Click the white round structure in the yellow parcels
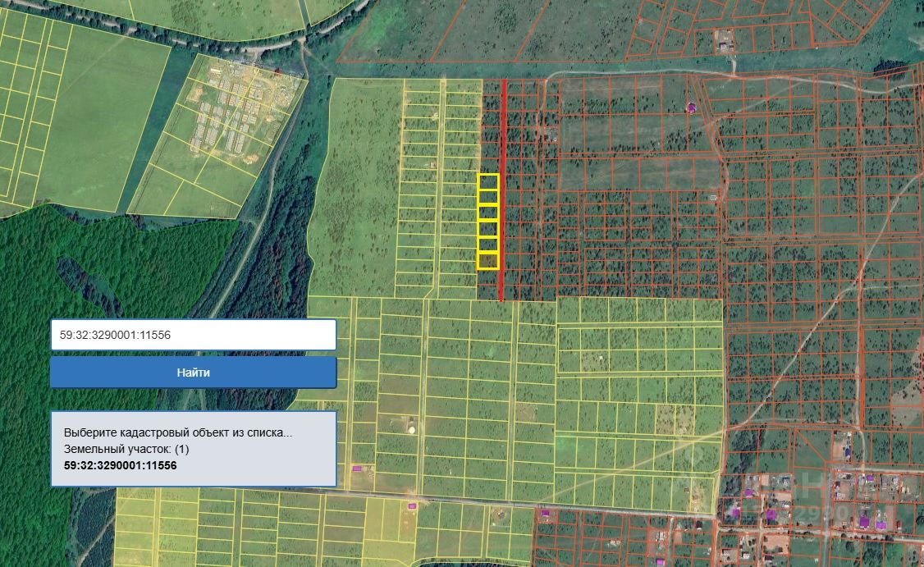 [x=411, y=428]
